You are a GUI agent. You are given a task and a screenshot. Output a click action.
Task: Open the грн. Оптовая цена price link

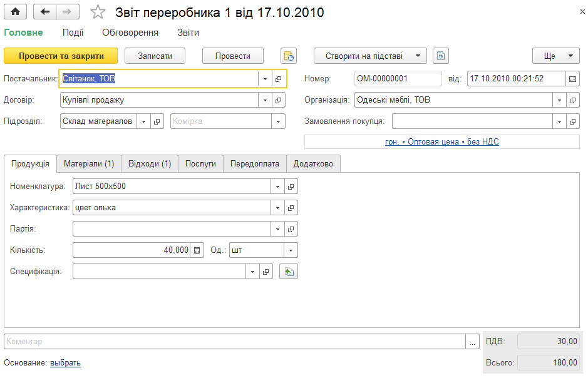click(441, 141)
